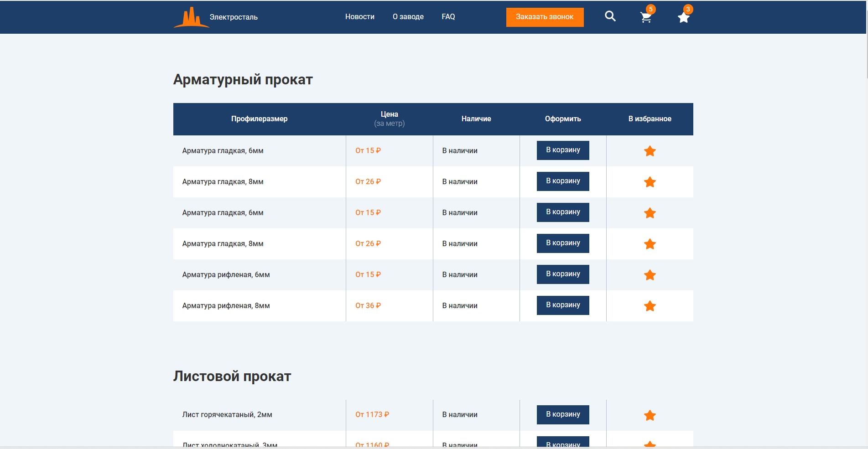Open favorites star icon in header

[x=683, y=18]
